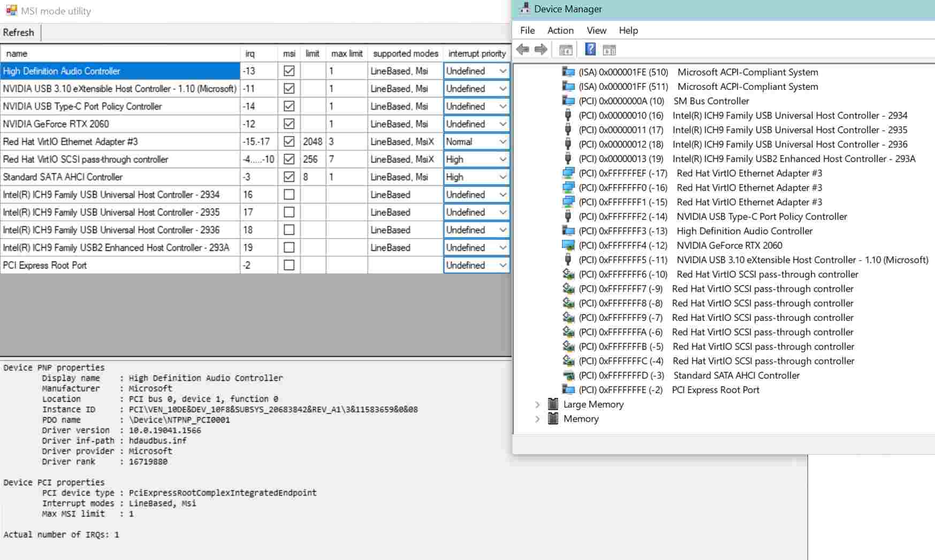Enable msi checkbox for PCI Express Root Port
The height and width of the screenshot is (560, 935).
pyautogui.click(x=289, y=265)
